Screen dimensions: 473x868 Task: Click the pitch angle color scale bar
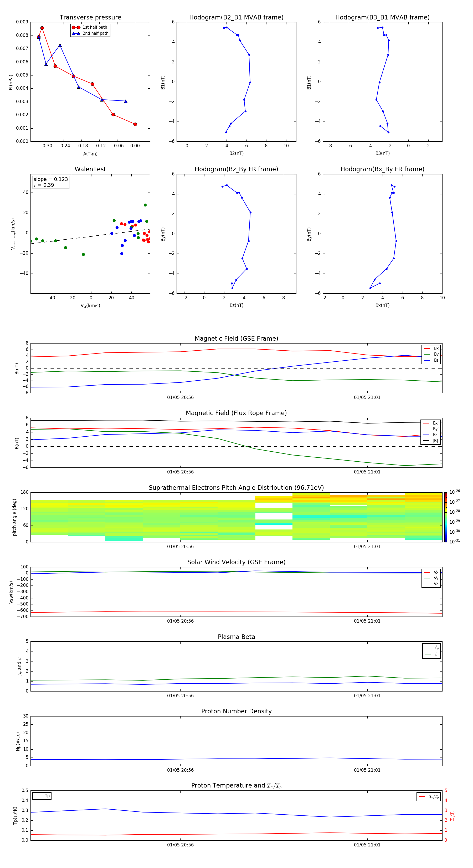coord(446,517)
